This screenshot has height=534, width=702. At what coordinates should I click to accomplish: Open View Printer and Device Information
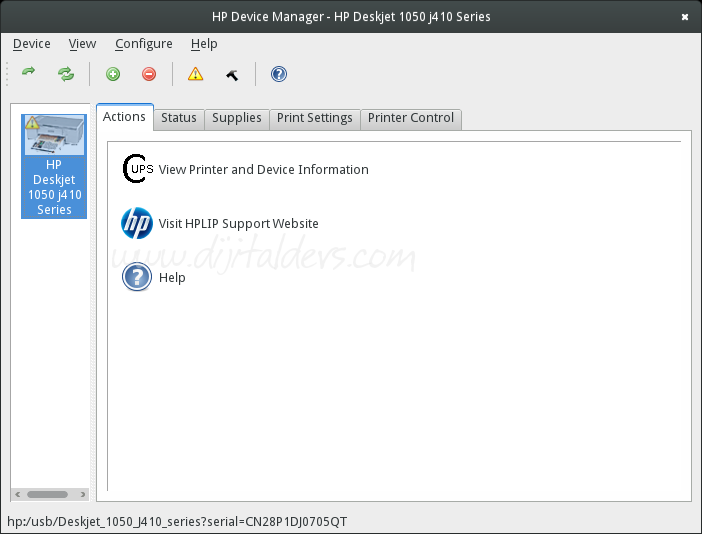[263, 170]
